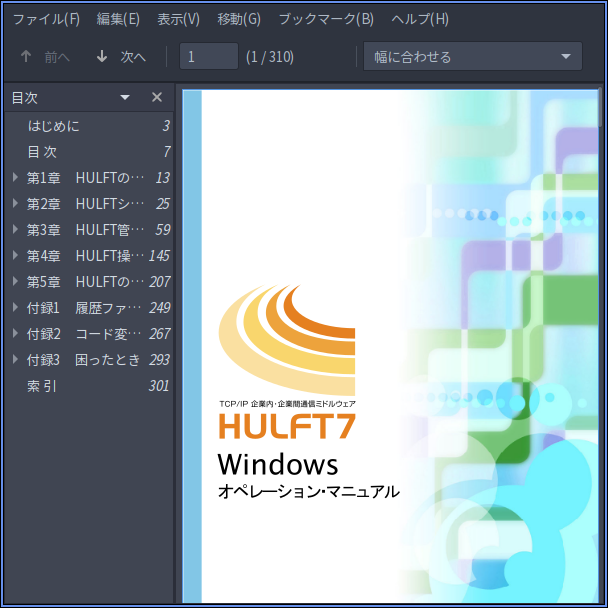
Task: Select the 第1章 HULFTの… entry
Action: [x=89, y=178]
